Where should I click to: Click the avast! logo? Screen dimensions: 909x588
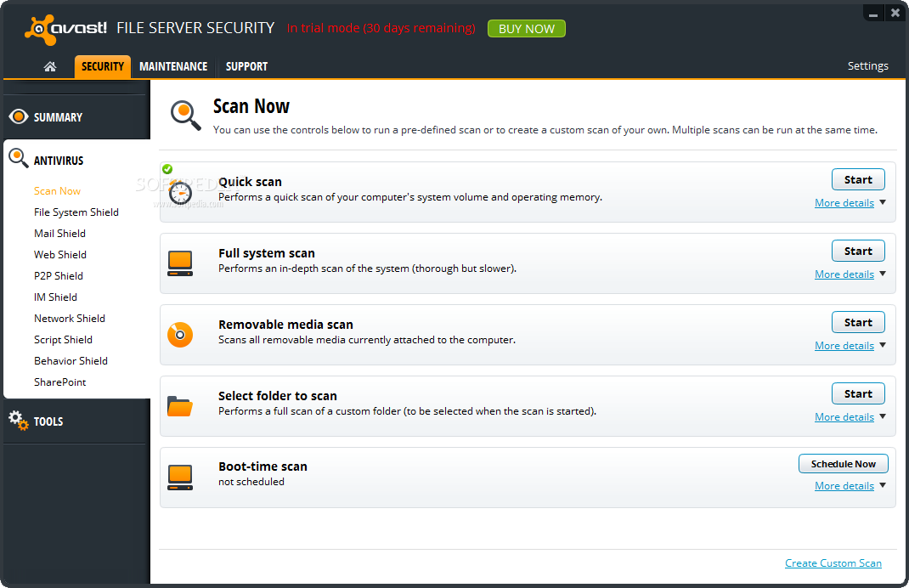click(65, 29)
